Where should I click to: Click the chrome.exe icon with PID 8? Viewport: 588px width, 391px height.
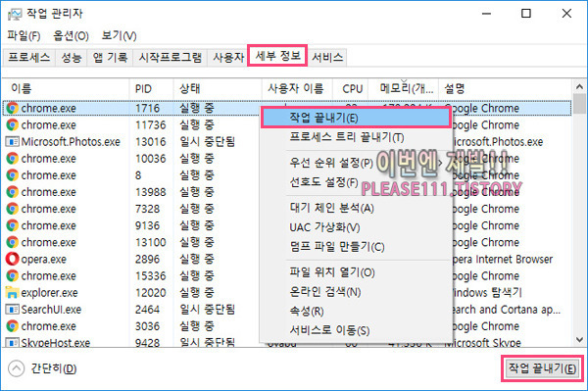click(12, 175)
